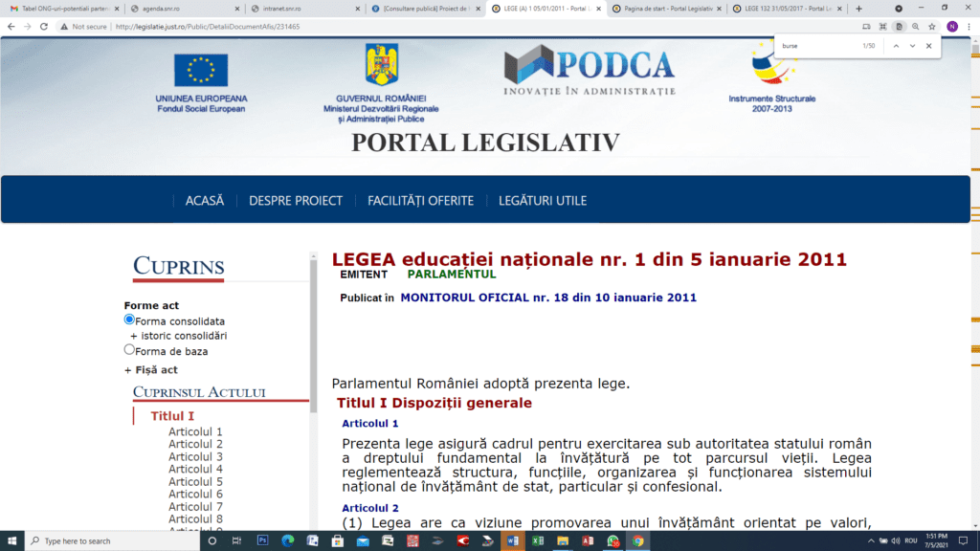Viewport: 980px width, 551px height.
Task: Open a new browser tab
Action: pyautogui.click(x=858, y=9)
